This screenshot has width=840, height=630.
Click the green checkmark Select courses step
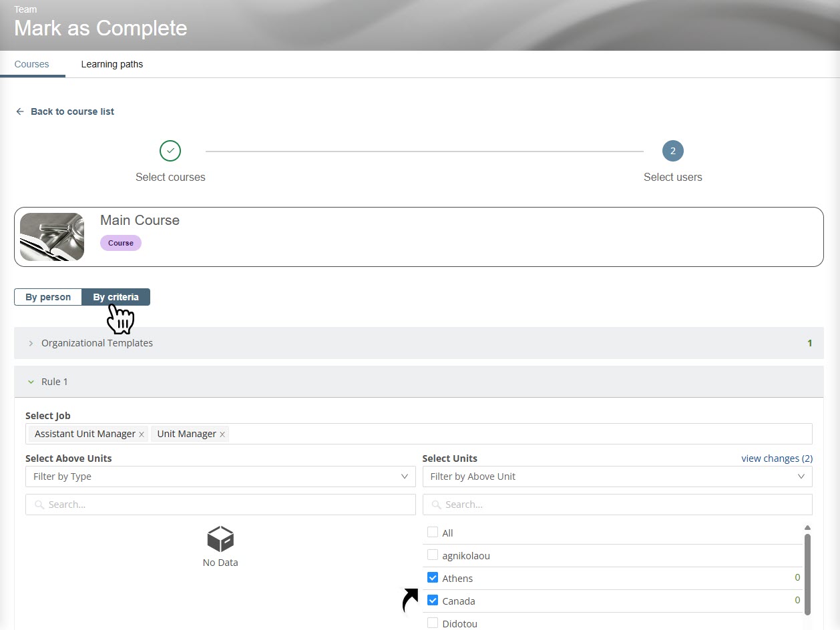click(170, 151)
